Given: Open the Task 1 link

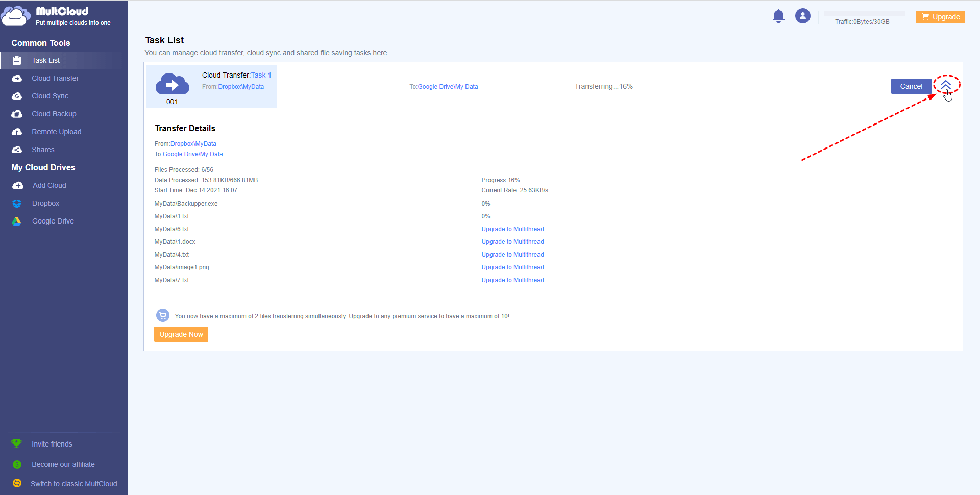Looking at the screenshot, I should [x=261, y=75].
